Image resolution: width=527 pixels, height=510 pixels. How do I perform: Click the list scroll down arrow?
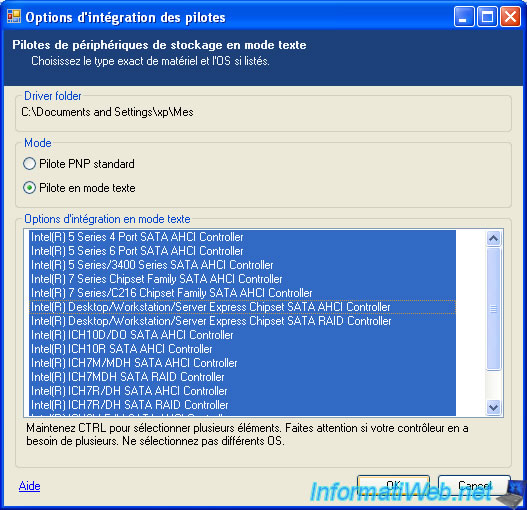493,407
